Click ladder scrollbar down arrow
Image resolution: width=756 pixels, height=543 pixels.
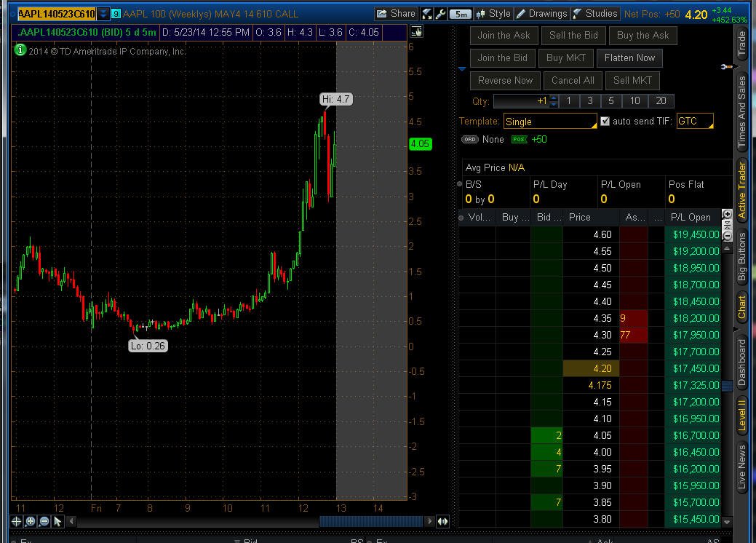point(727,522)
